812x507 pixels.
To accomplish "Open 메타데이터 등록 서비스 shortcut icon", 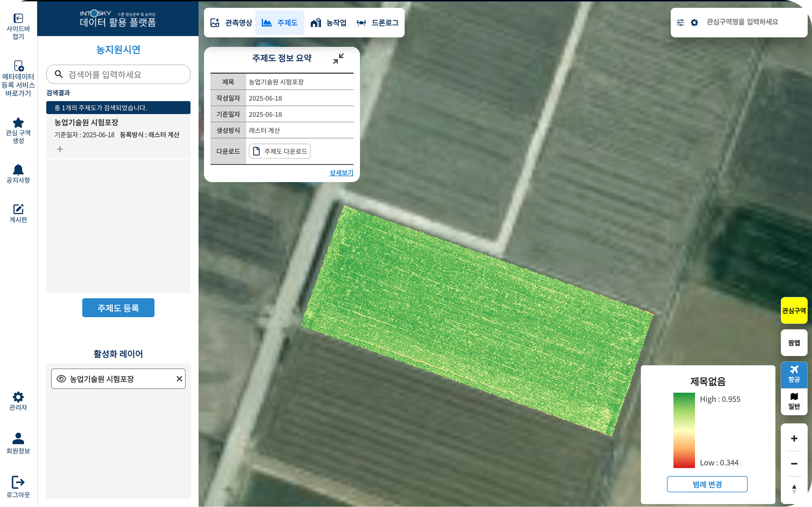I will (18, 66).
